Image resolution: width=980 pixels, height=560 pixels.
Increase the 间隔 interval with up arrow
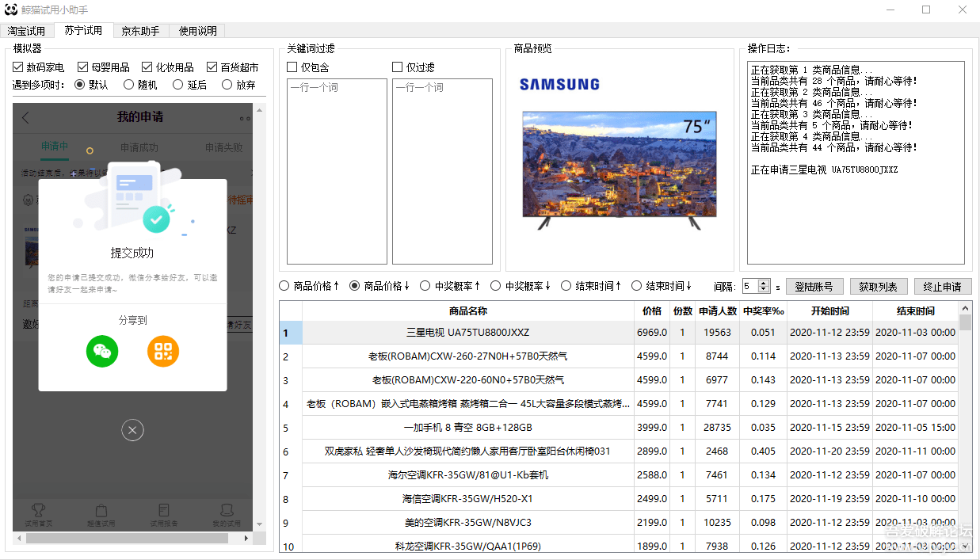[x=764, y=283]
